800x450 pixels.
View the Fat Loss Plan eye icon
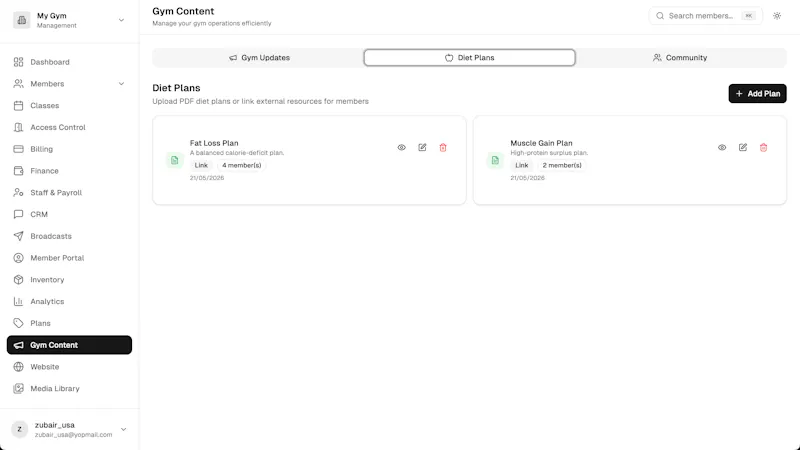coord(402,147)
